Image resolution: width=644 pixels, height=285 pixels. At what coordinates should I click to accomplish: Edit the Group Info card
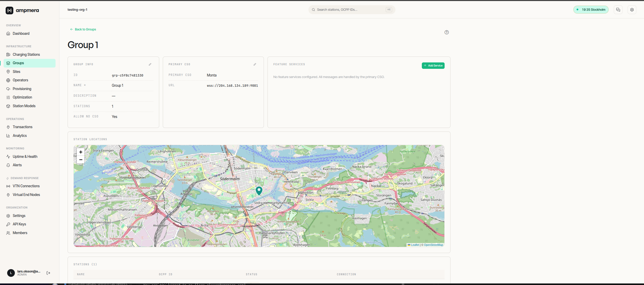pos(150,64)
